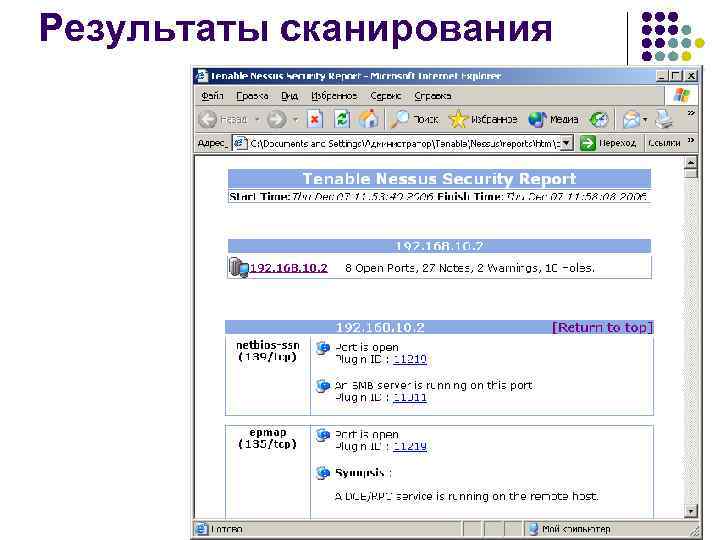Image resolution: width=720 pixels, height=540 pixels.
Task: Open the Файл menu
Action: (212, 96)
